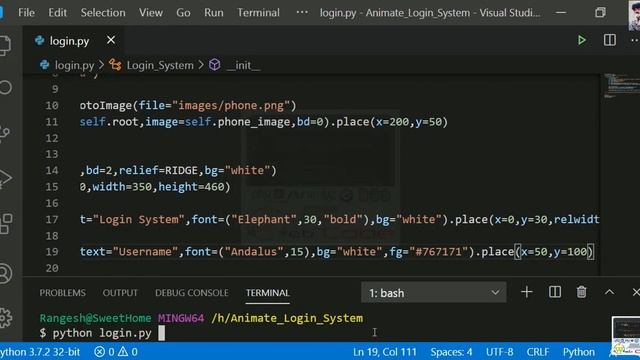
Task: Open the 1: bash terminal dropdown
Action: coord(433,293)
